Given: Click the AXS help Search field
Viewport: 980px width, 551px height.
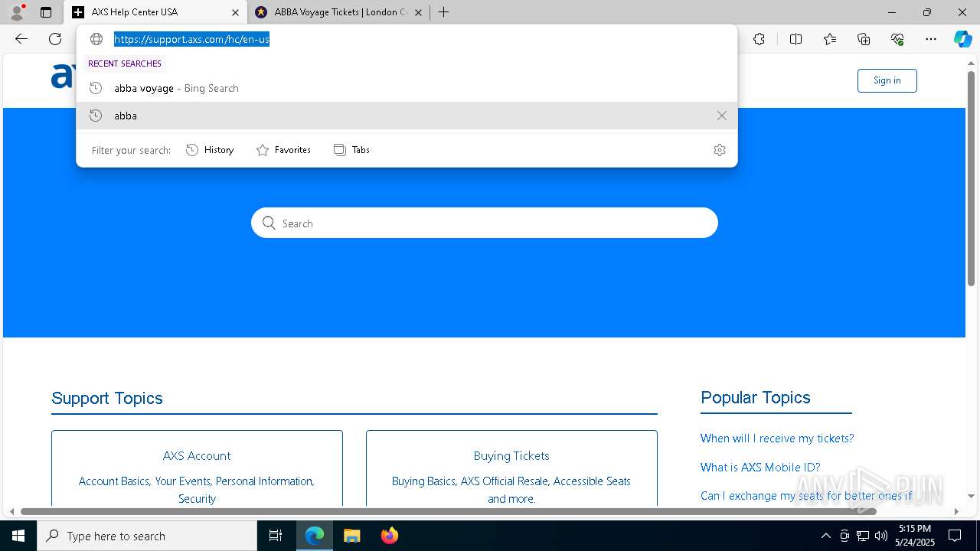Looking at the screenshot, I should tap(485, 223).
